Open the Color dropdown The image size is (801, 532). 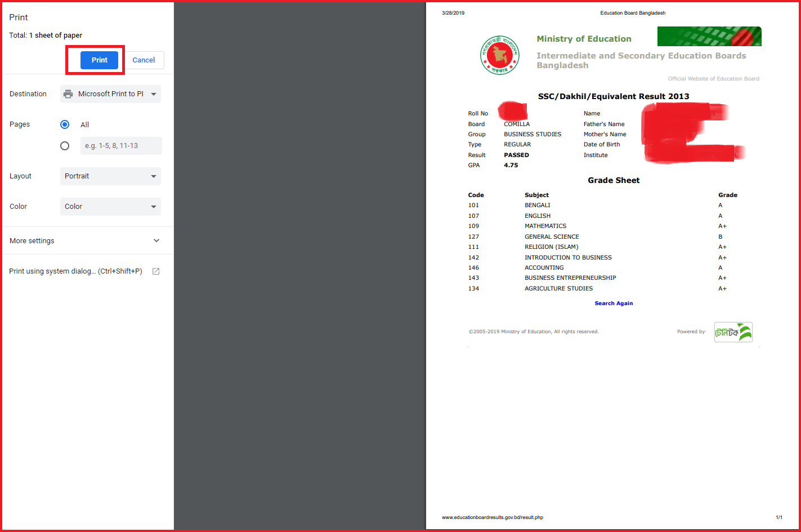pyautogui.click(x=110, y=206)
